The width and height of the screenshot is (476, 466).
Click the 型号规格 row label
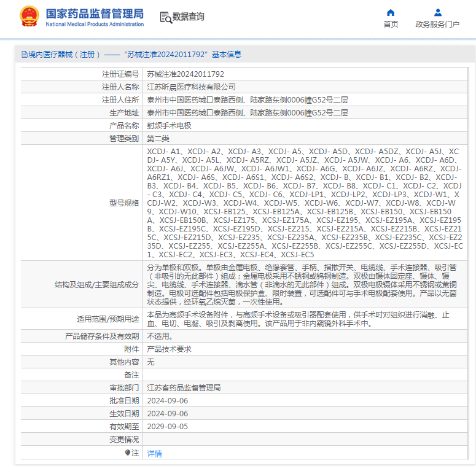pos(124,203)
